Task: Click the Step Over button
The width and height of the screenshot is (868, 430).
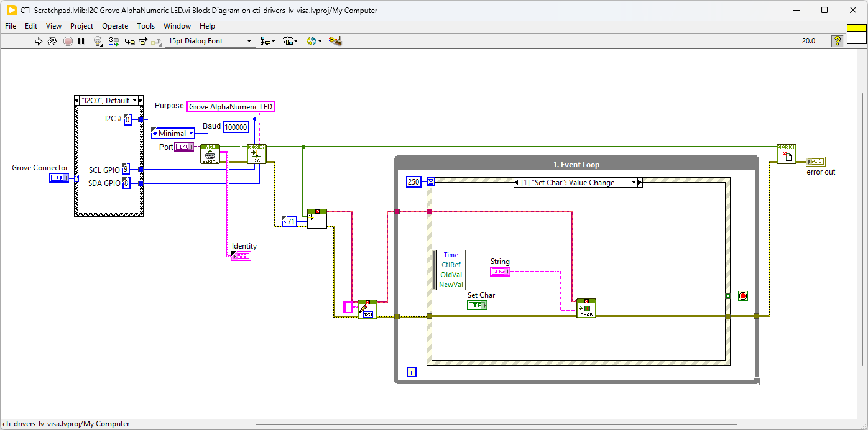Action: click(143, 41)
